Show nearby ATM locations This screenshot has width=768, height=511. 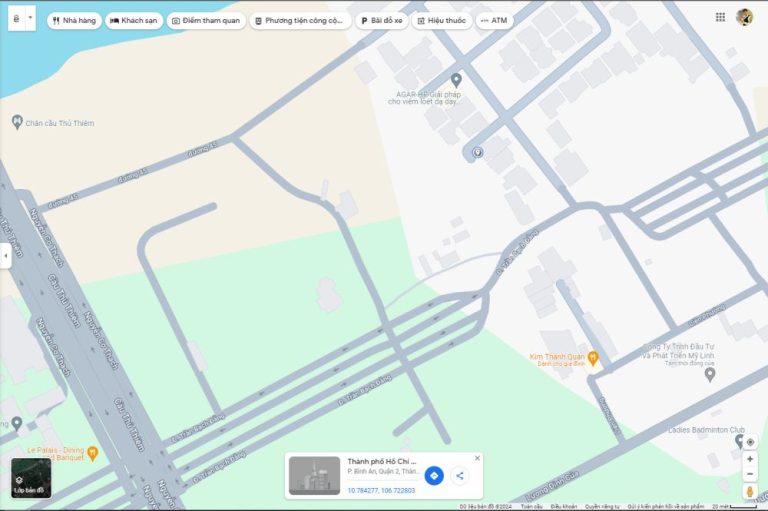click(494, 21)
